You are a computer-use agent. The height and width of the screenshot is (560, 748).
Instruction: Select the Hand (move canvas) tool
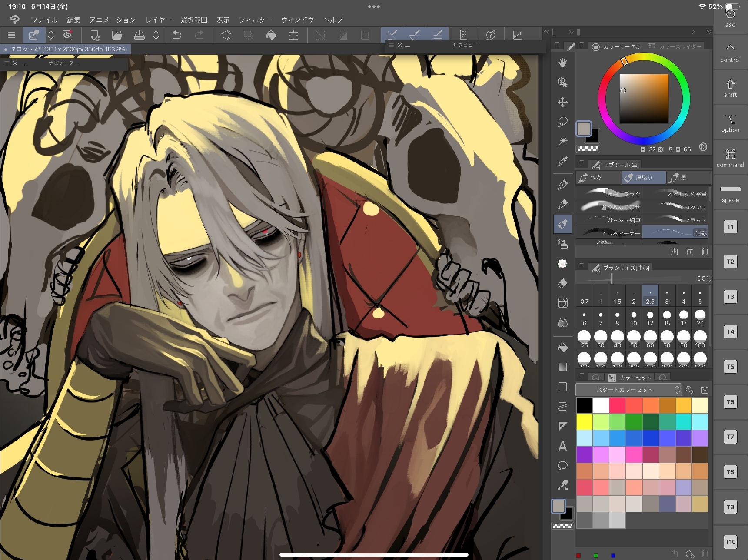pyautogui.click(x=562, y=63)
